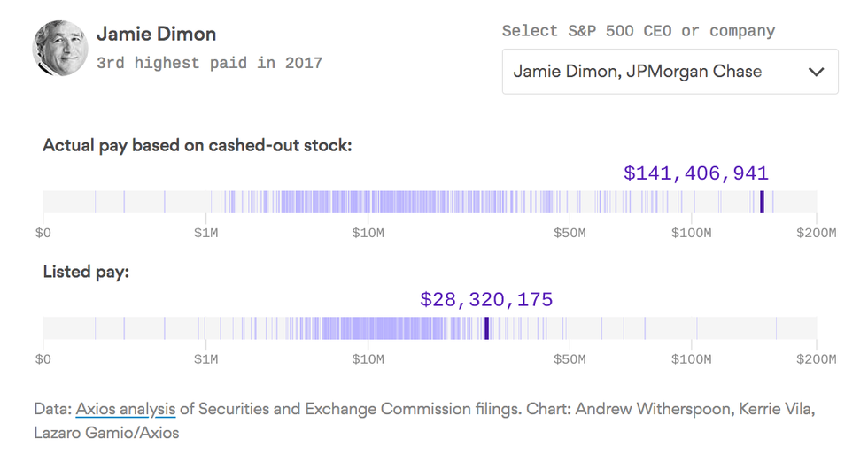Click the 'Listed pay:' heading
Viewport: 868px width, 454px height.
click(86, 272)
